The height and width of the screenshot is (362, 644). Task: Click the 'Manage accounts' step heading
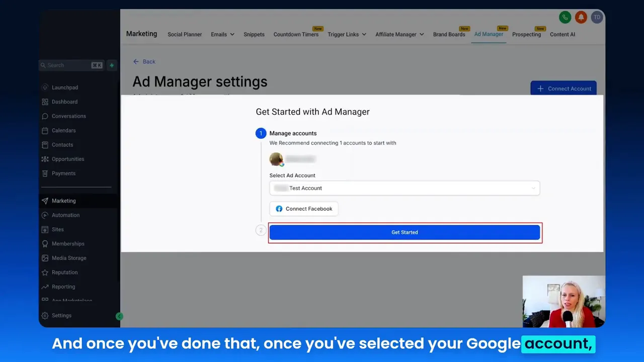pos(293,133)
